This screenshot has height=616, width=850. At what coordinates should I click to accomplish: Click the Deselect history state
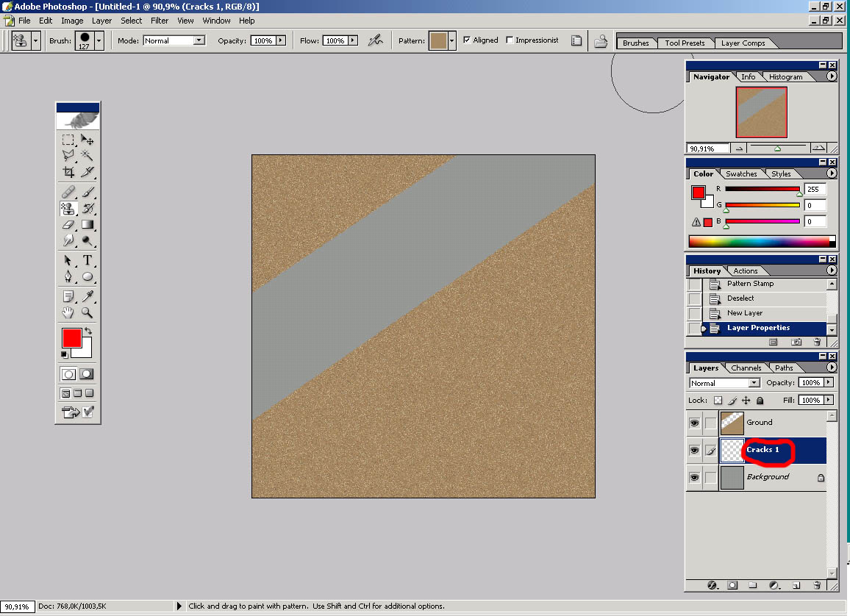click(740, 298)
